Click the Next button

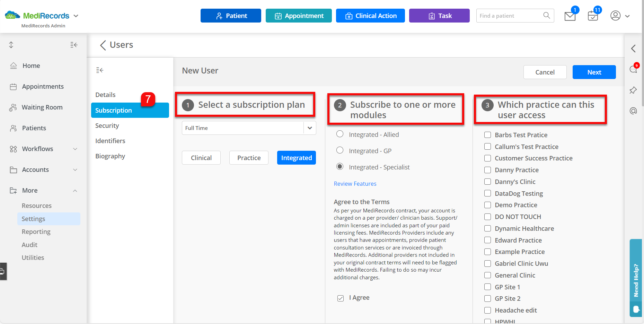point(594,72)
